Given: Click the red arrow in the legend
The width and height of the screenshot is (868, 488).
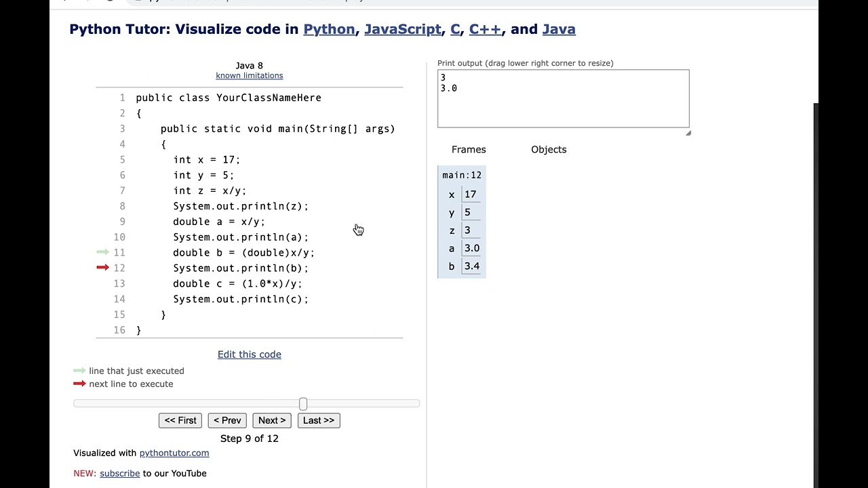Looking at the screenshot, I should (79, 384).
